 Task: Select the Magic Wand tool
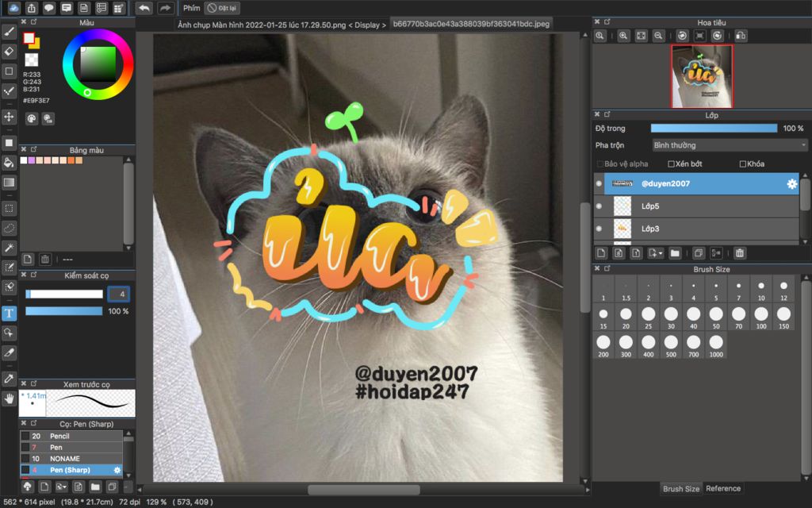[x=9, y=248]
